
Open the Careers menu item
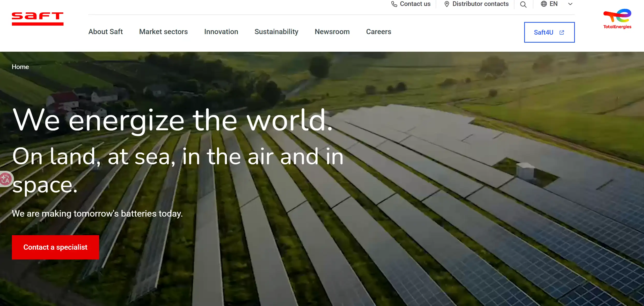pyautogui.click(x=378, y=32)
